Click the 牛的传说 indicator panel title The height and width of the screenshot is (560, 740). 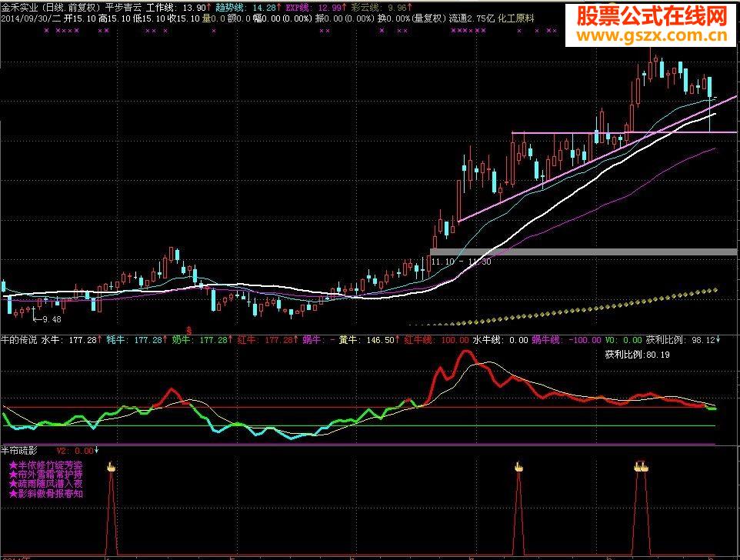(x=19, y=340)
